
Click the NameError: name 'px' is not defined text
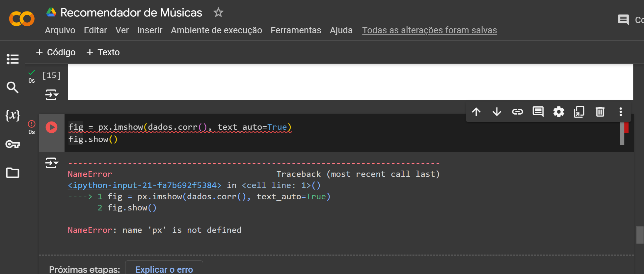(154, 230)
